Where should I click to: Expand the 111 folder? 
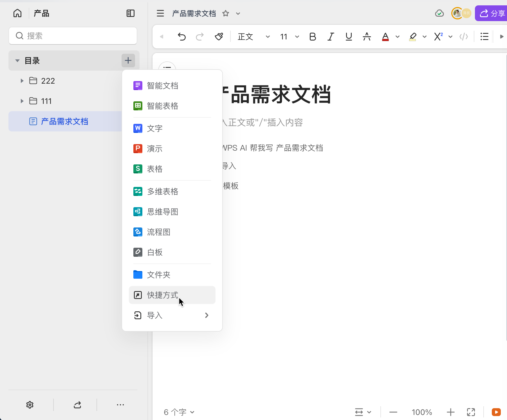(x=22, y=101)
